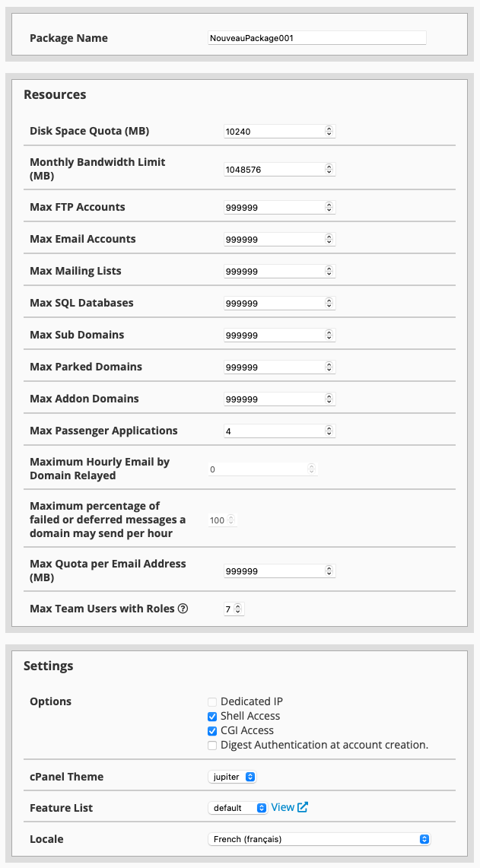Click the Package Name text field
480x868 pixels.
point(316,37)
